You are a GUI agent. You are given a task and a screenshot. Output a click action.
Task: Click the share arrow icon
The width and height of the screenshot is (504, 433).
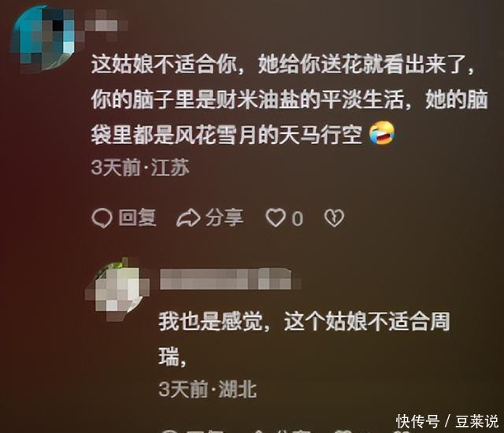pyautogui.click(x=188, y=218)
